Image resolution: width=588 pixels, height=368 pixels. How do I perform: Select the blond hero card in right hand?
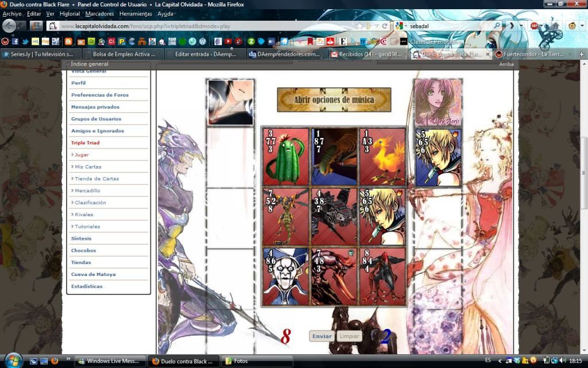438,158
